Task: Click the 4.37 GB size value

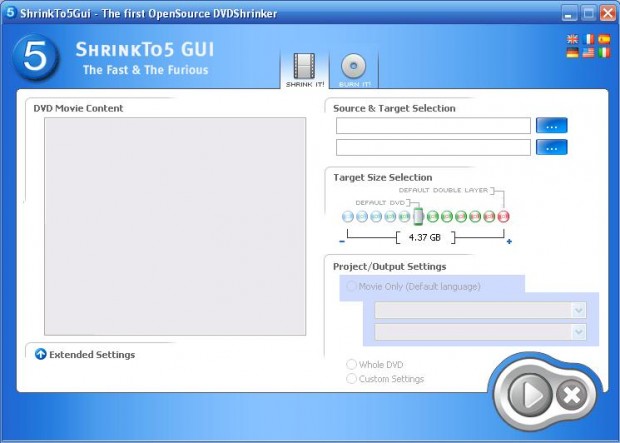Action: tap(425, 237)
